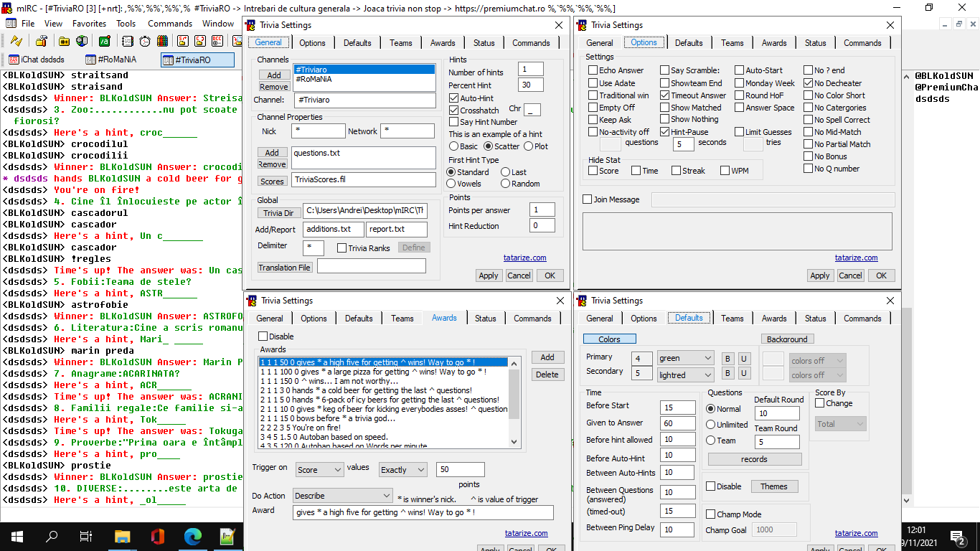Open the Scripts Editor /a icon

105,41
